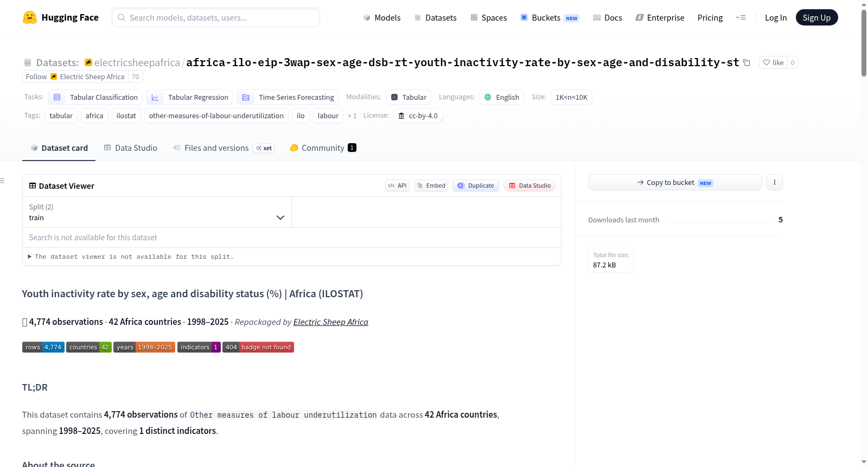Click the indicators 1 badge
The height and width of the screenshot is (467, 868).
[x=199, y=347]
